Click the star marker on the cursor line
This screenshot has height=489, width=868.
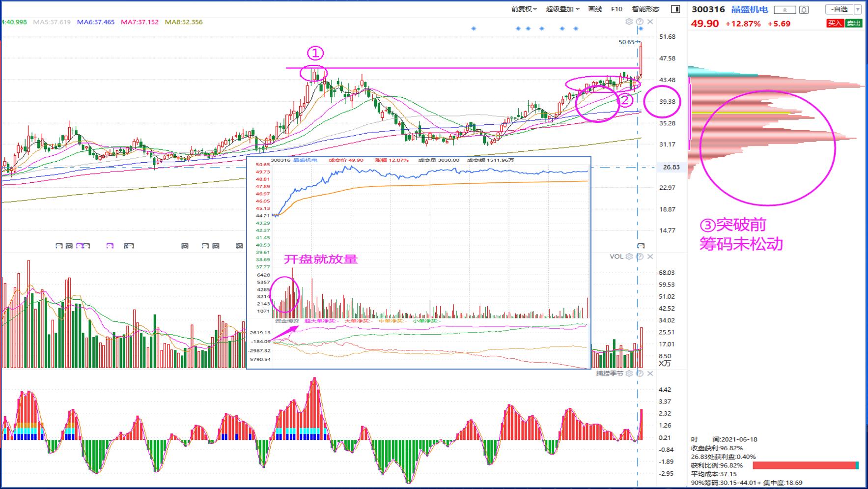tap(641, 29)
